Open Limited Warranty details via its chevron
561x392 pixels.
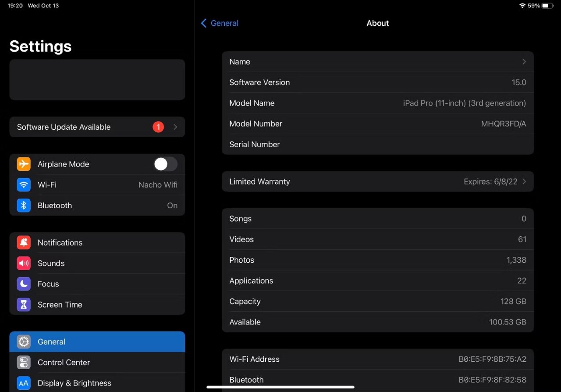coord(524,181)
